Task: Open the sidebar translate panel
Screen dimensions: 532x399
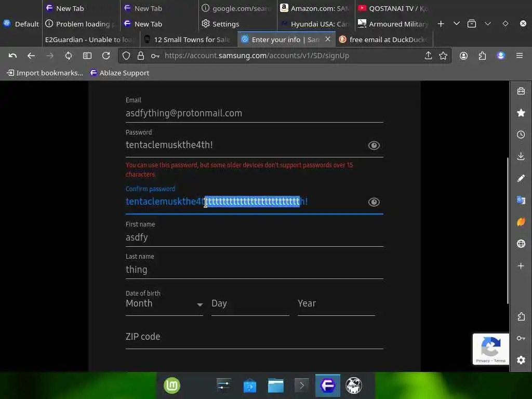Action: [521, 200]
